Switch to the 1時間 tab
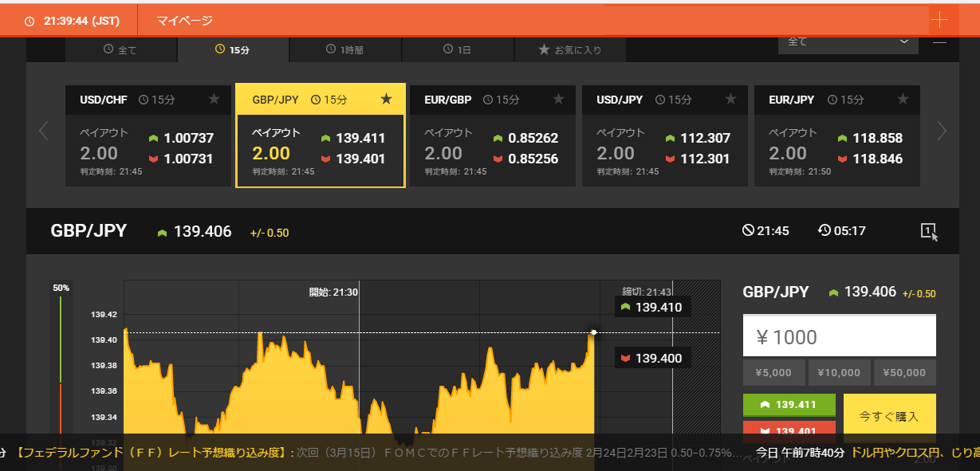Screen dimensions: 980x471 (344, 49)
